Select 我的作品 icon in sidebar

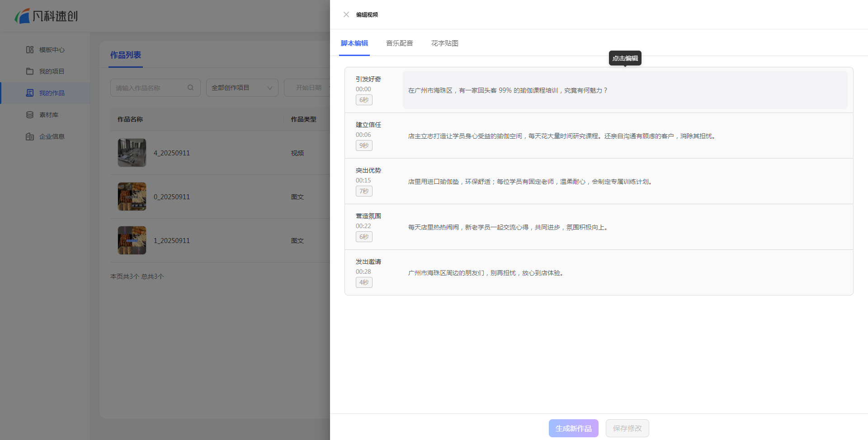coord(30,93)
